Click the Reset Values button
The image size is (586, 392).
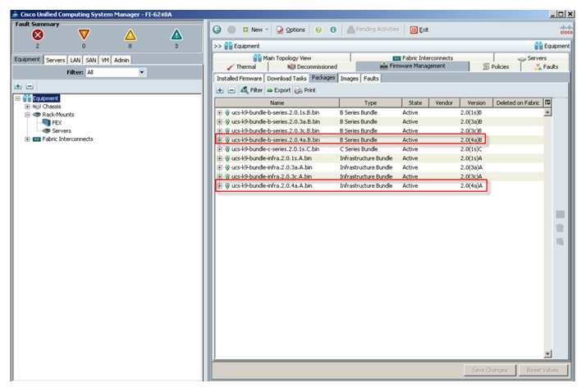point(543,370)
